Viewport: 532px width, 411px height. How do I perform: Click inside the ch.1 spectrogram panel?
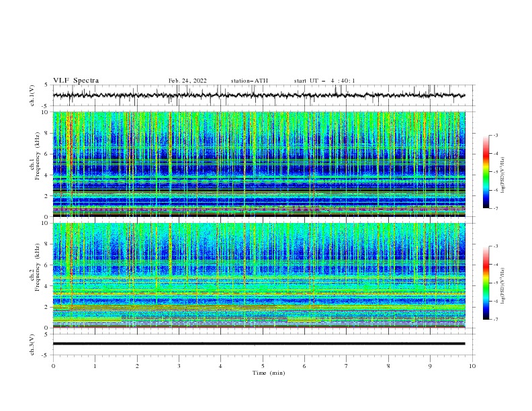point(259,164)
